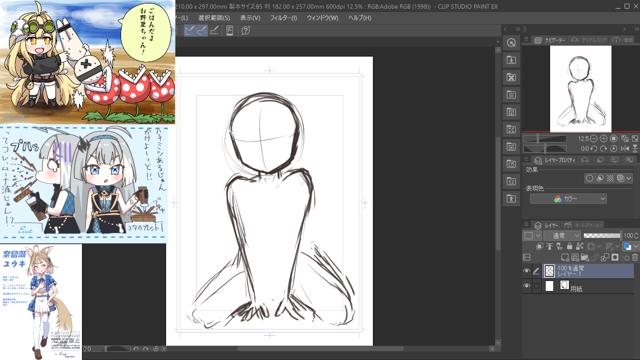This screenshot has width=640, height=360.
Task: Select Layer 1 row in Layer panel
Action: (588, 271)
